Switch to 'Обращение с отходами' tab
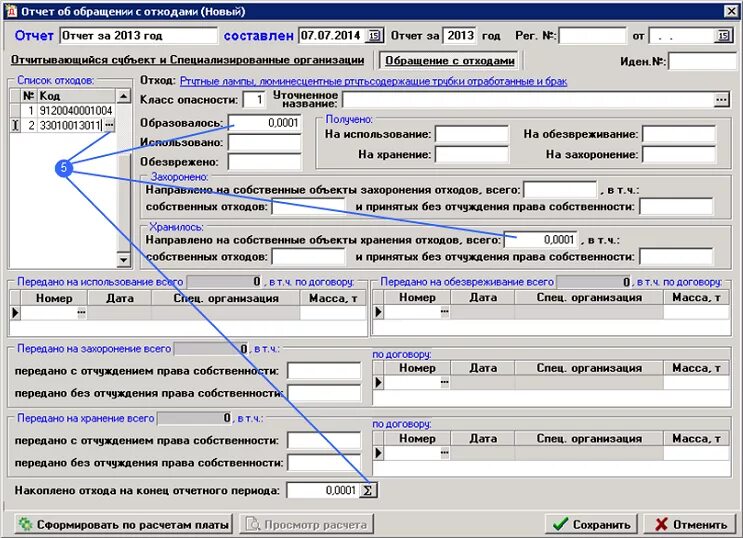Viewport: 743px width, 538px height. [x=449, y=61]
